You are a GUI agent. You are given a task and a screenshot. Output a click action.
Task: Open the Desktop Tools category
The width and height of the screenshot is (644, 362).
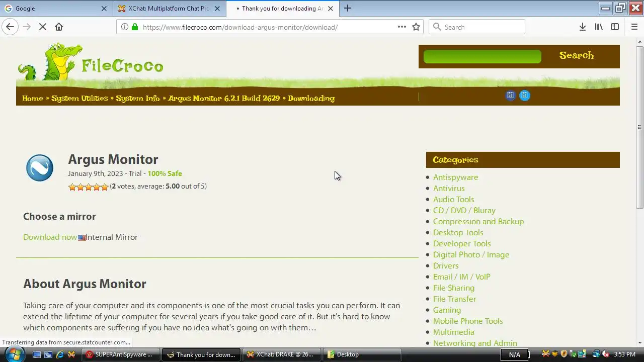458,232
